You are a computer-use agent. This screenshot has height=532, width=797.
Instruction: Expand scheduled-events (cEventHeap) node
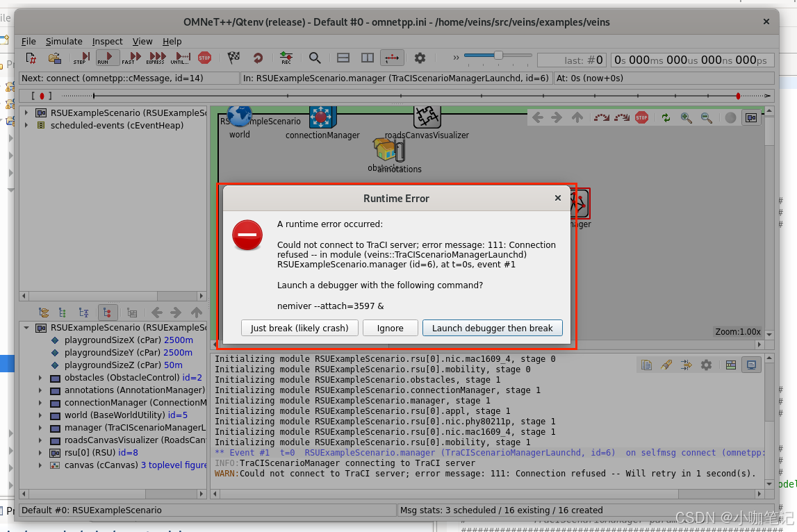coord(26,125)
